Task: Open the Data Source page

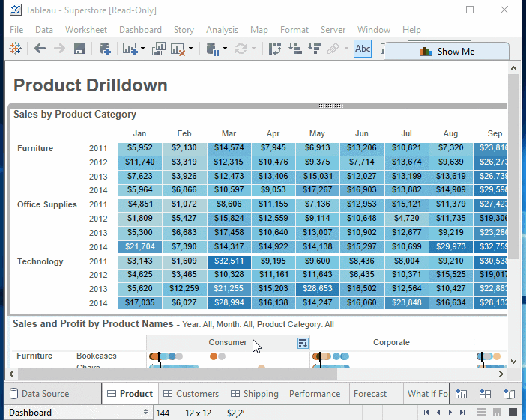Action: pyautogui.click(x=45, y=394)
